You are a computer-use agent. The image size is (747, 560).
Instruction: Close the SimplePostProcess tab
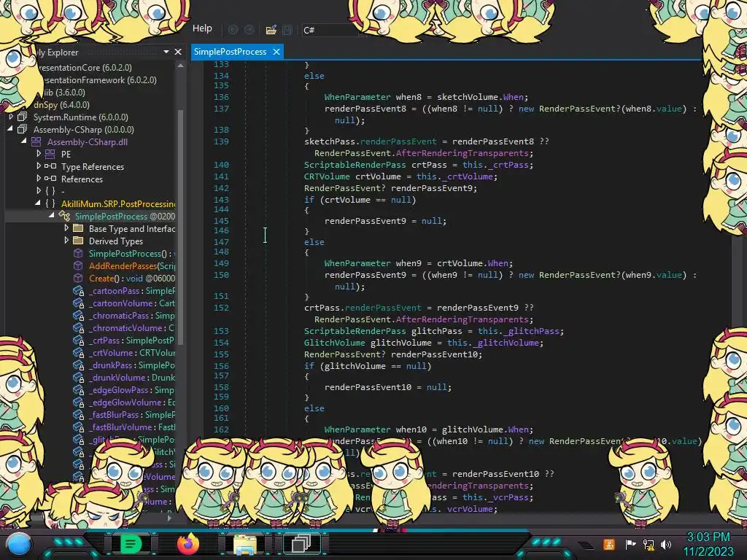(276, 52)
